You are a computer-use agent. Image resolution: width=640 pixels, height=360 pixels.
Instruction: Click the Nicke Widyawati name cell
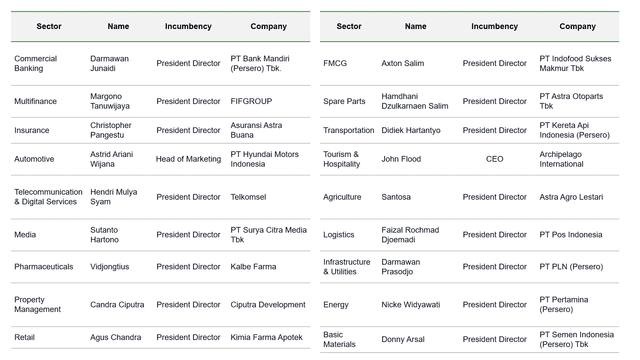click(x=411, y=305)
